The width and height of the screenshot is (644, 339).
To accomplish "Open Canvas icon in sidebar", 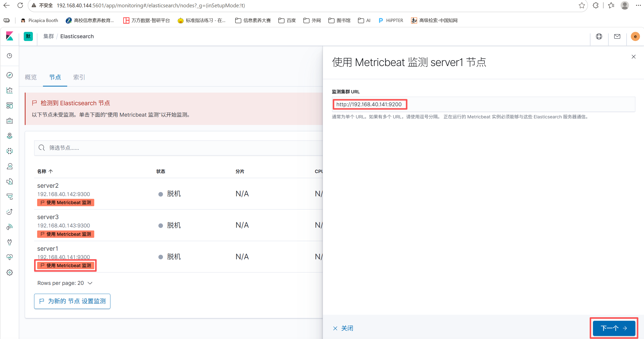I will [x=10, y=121].
